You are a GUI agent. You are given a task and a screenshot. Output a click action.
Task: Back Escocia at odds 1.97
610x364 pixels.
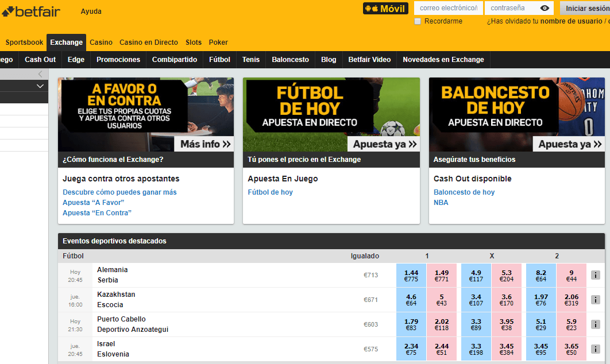click(541, 300)
